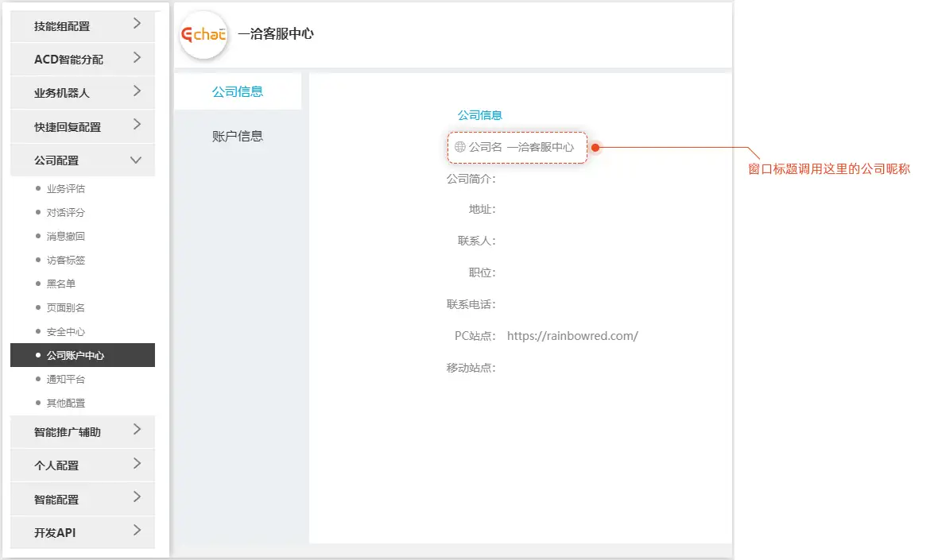Expand the 技能组配置 chevron

point(137,24)
